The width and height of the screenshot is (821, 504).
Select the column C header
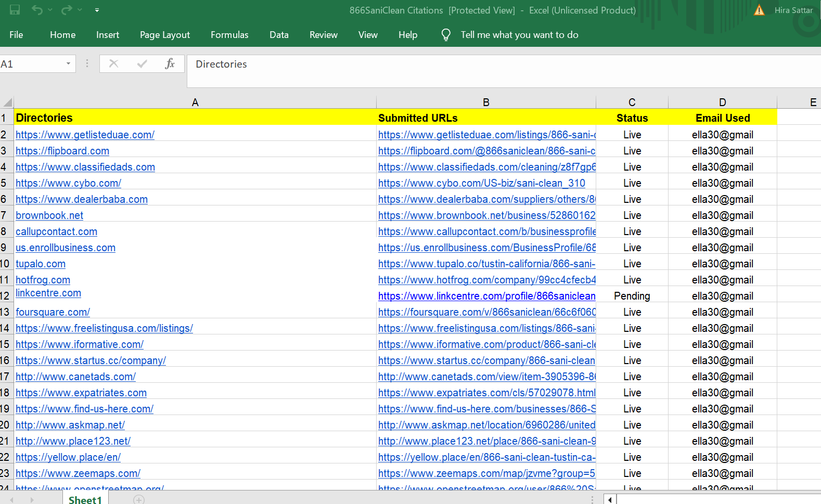(632, 102)
